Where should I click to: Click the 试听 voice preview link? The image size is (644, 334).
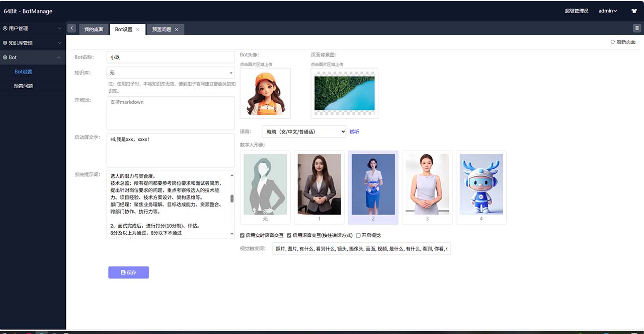354,131
